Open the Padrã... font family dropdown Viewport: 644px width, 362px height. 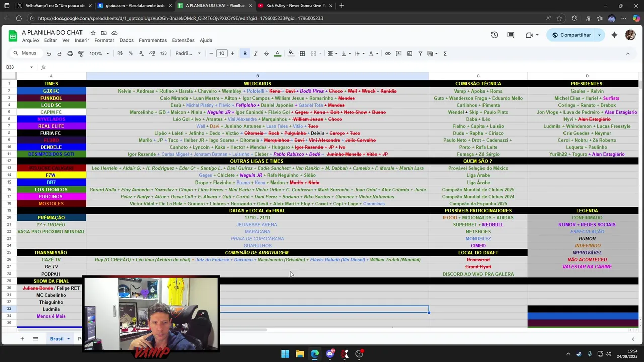188,53
